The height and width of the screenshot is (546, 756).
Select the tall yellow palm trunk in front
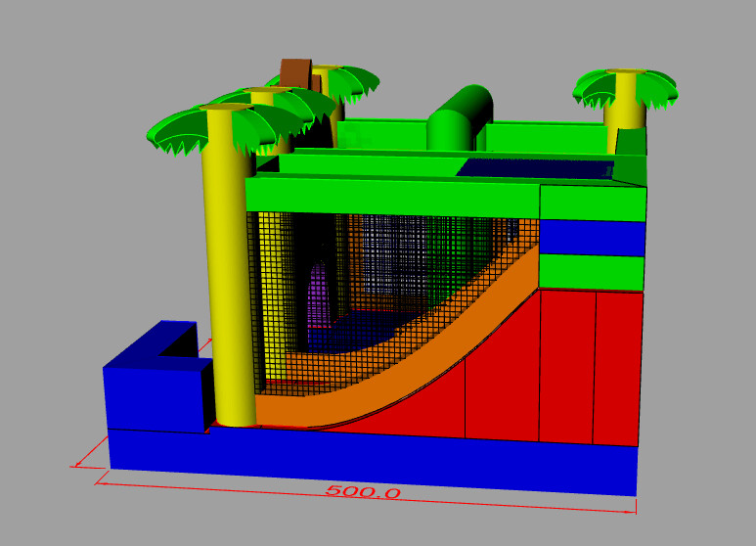pyautogui.click(x=229, y=265)
